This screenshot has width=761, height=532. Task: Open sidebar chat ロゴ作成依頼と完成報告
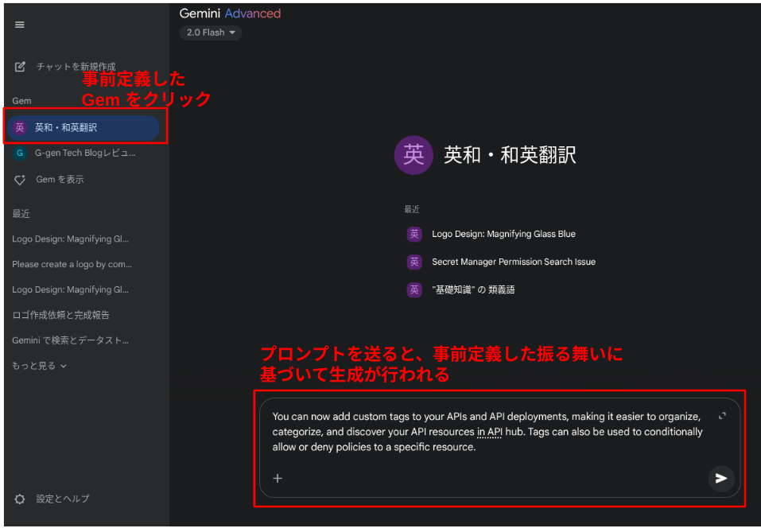[x=60, y=315]
